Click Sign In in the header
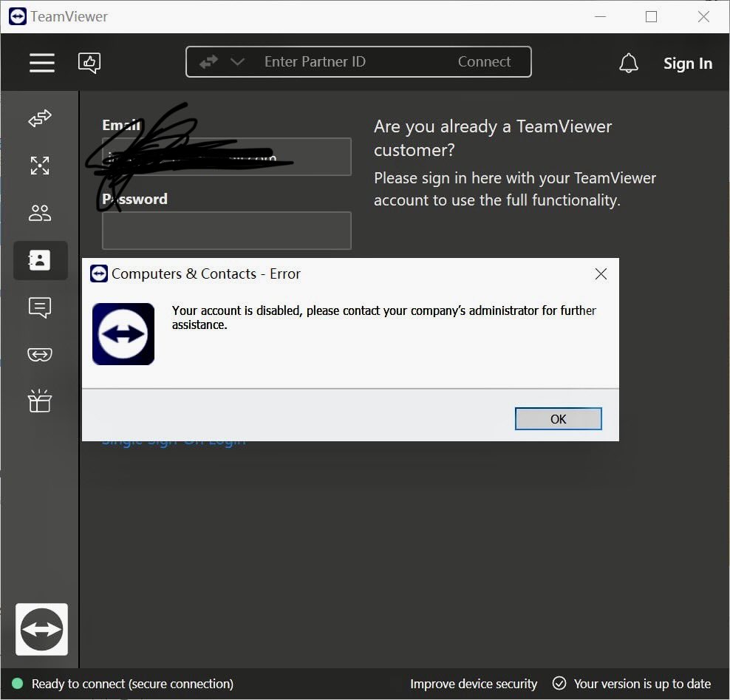This screenshot has height=700, width=730. pos(688,64)
